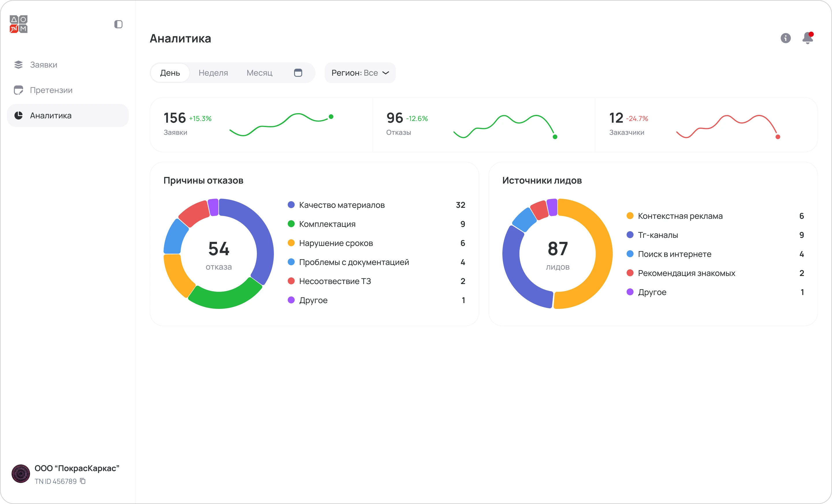Click the red Заказчики sparkline end point
The width and height of the screenshot is (832, 504).
click(x=778, y=137)
